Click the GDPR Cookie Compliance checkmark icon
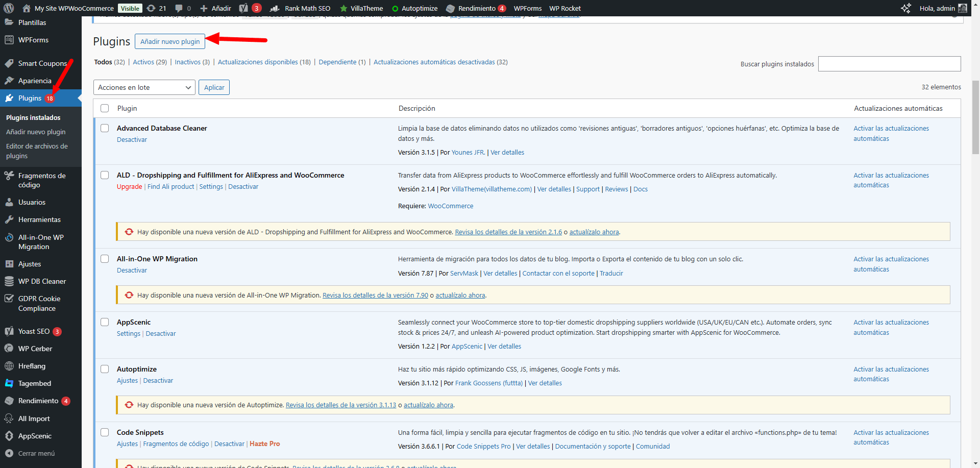This screenshot has height=468, width=980. (9, 299)
